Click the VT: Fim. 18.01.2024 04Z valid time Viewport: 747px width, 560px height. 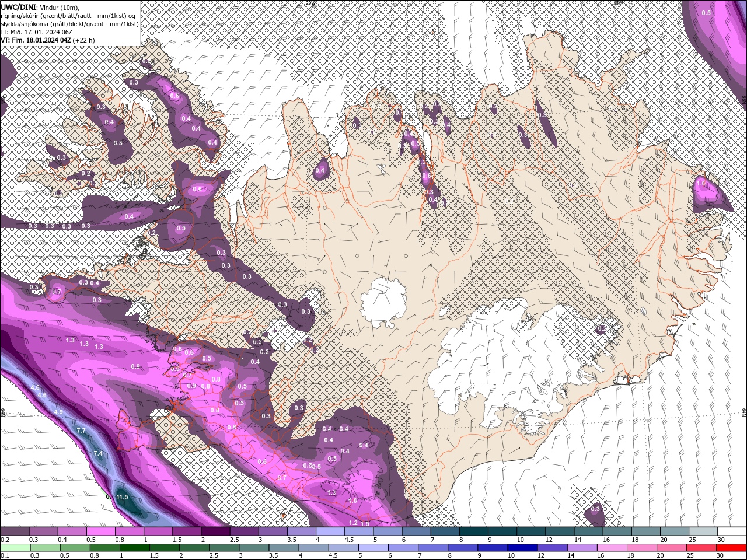(36, 40)
